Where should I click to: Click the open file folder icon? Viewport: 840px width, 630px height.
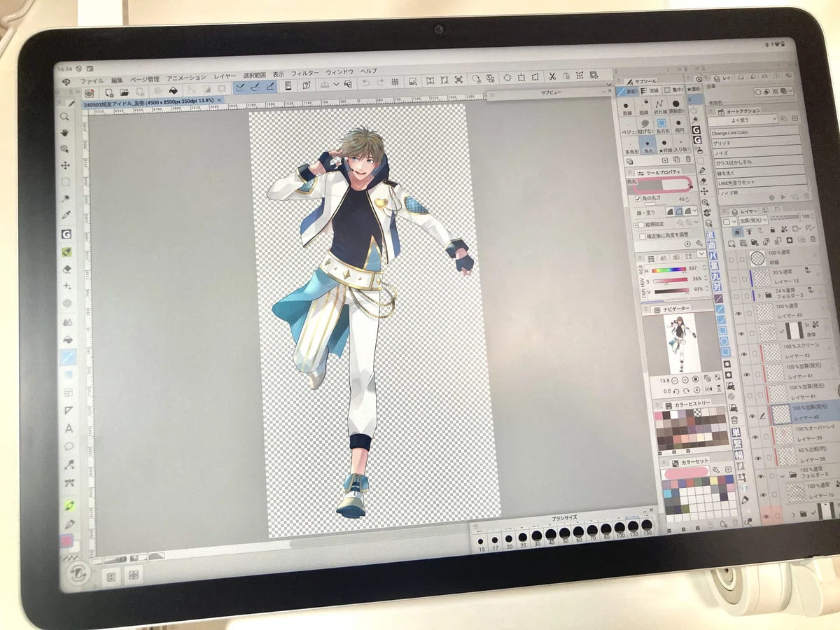[123, 92]
